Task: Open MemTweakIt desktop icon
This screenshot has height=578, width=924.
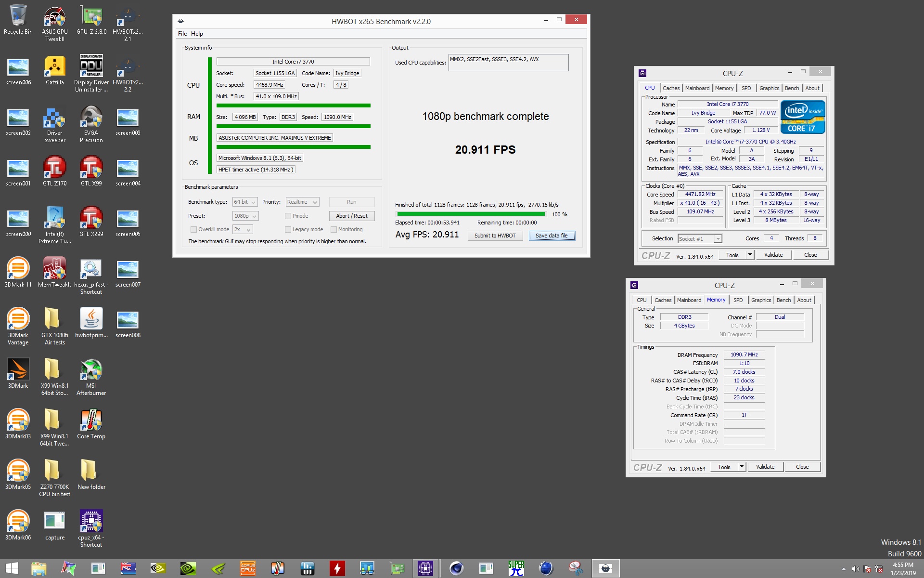Action: point(55,272)
